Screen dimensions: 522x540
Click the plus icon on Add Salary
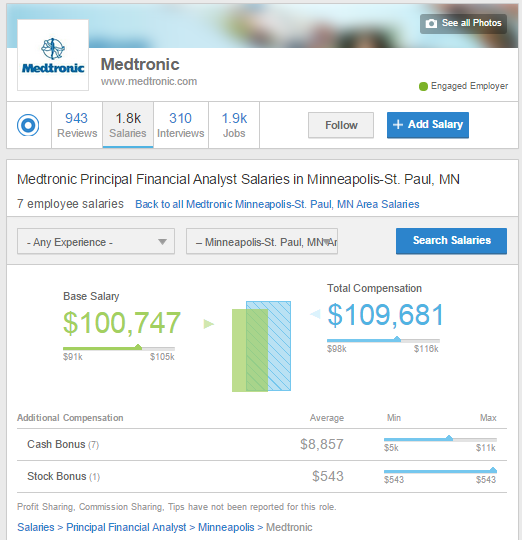398,124
